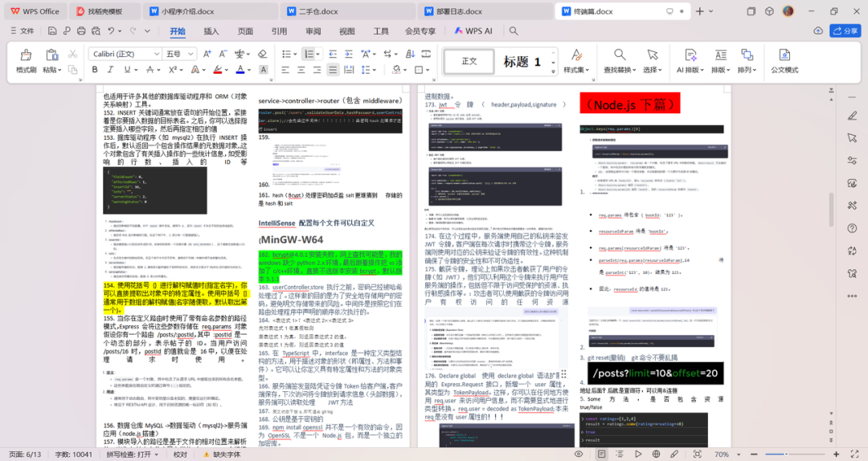This screenshot has height=461, width=868.
Task: Open the numbered list dropdown arrow
Action: pyautogui.click(x=319, y=54)
